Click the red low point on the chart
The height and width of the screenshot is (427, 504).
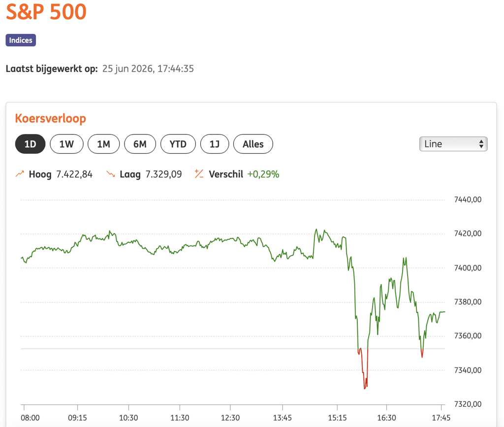[x=365, y=389]
